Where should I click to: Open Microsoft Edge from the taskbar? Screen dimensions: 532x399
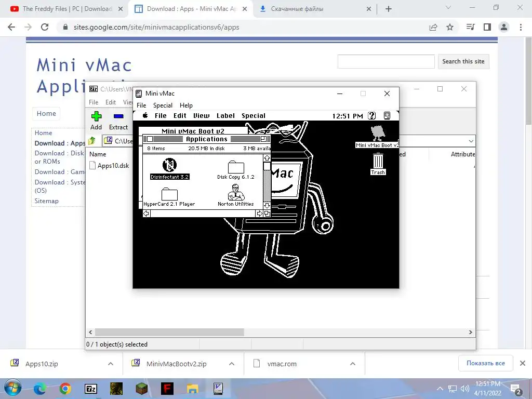tap(39, 389)
